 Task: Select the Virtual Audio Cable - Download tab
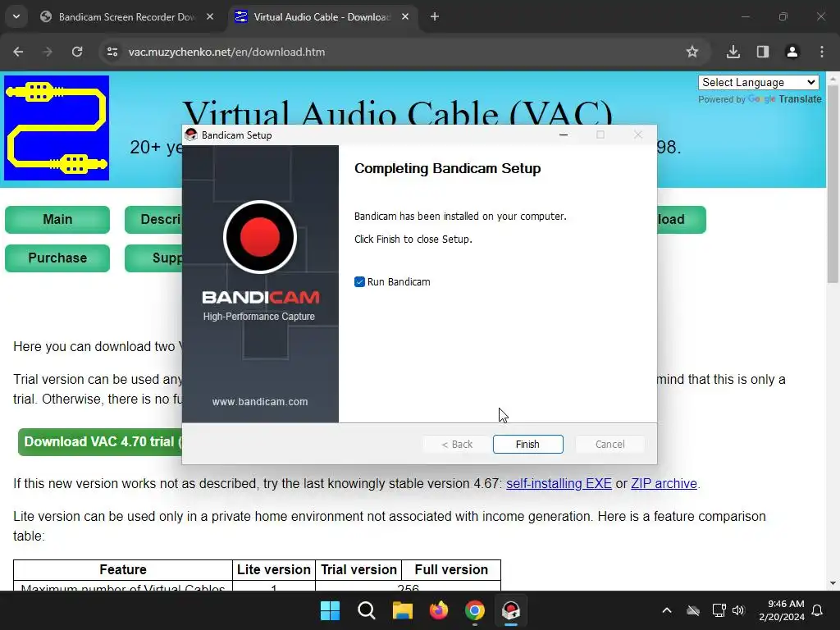(x=322, y=17)
